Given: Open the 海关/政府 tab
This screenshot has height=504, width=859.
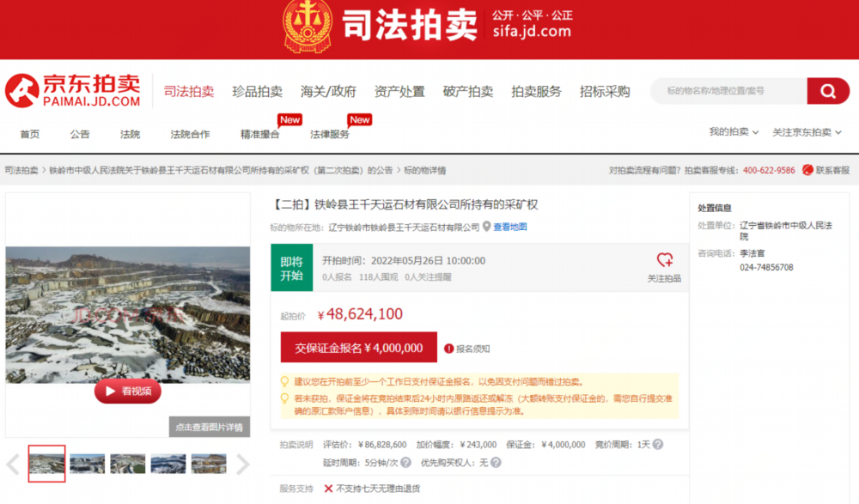Looking at the screenshot, I should (328, 92).
